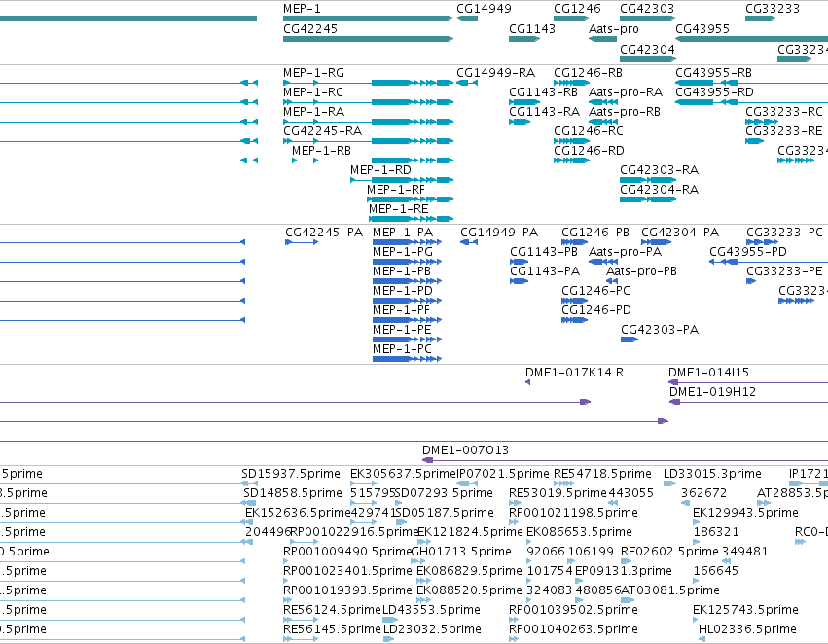The width and height of the screenshot is (828, 644).
Task: Select transcript MEP-1-RD
Action: [x=380, y=170]
